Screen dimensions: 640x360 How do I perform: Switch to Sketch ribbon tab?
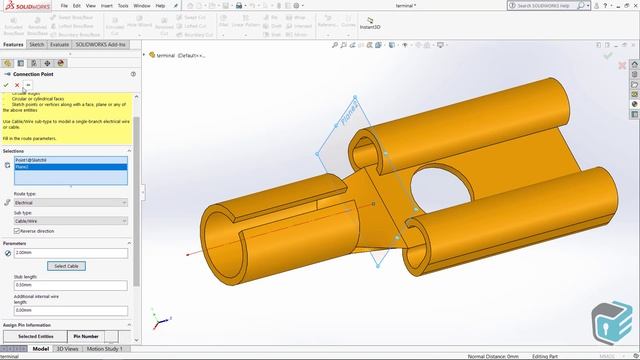point(37,44)
